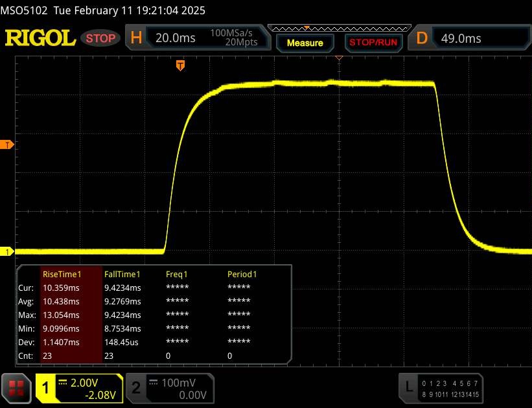Screen dimensions: 532x408
Task: Select the FallTime1 measurement header
Action: tap(122, 274)
